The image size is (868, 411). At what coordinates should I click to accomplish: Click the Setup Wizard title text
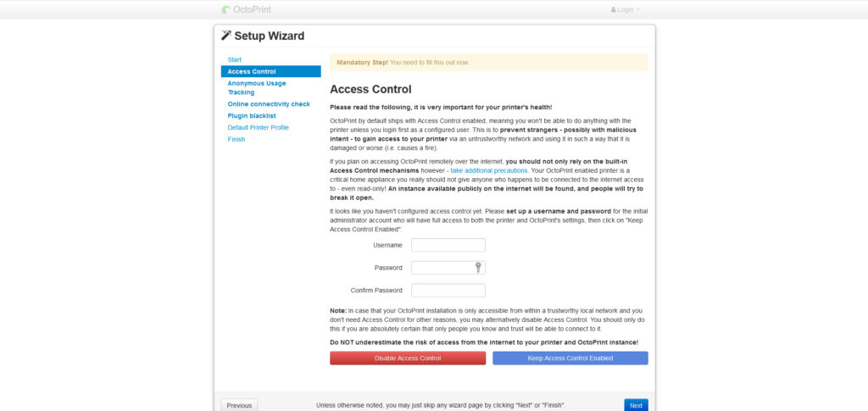tap(269, 36)
